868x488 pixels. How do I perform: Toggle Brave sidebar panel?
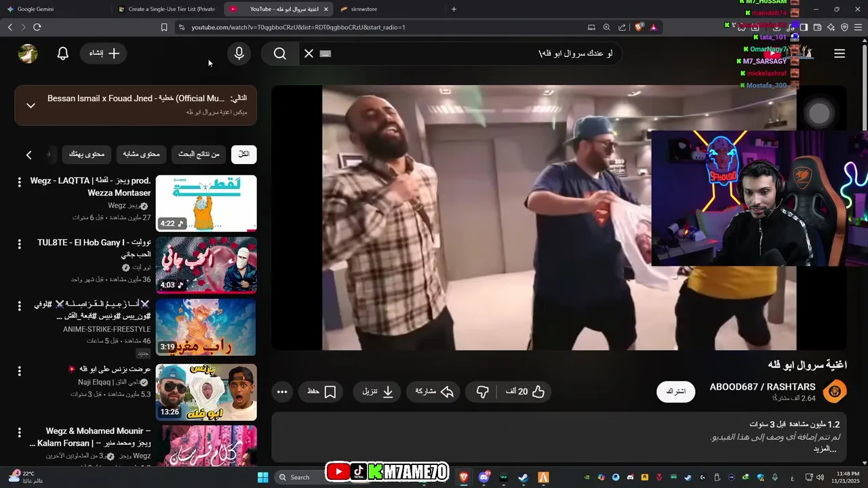[804, 27]
